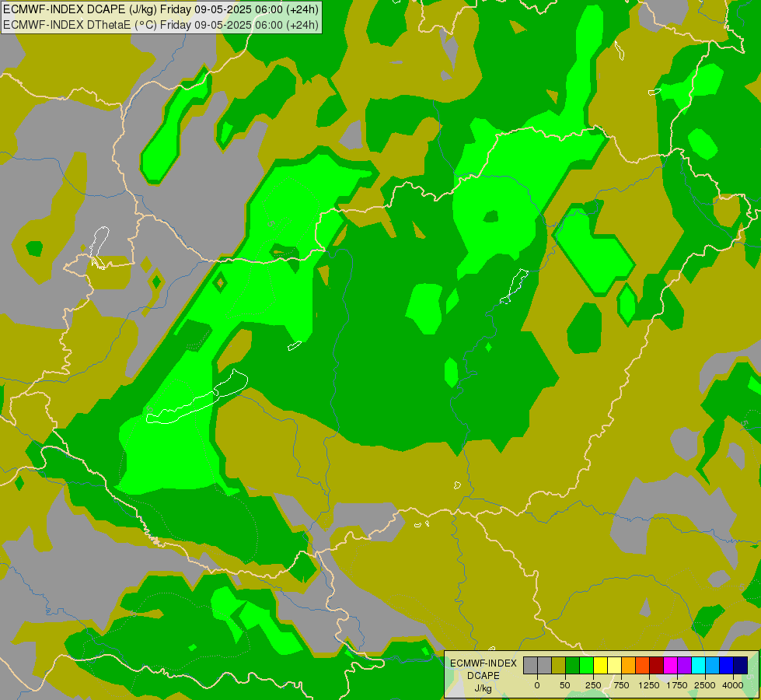Click the magenta legend swatch

670,665
